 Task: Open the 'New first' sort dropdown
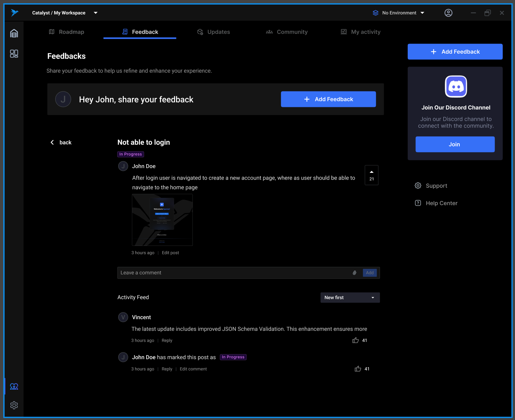[350, 298]
